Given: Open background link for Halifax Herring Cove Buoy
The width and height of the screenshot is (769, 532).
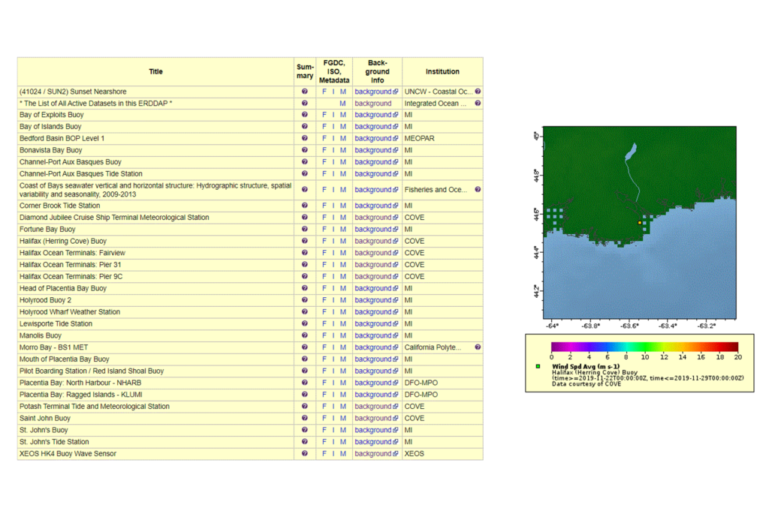Looking at the screenshot, I should click(x=376, y=241).
